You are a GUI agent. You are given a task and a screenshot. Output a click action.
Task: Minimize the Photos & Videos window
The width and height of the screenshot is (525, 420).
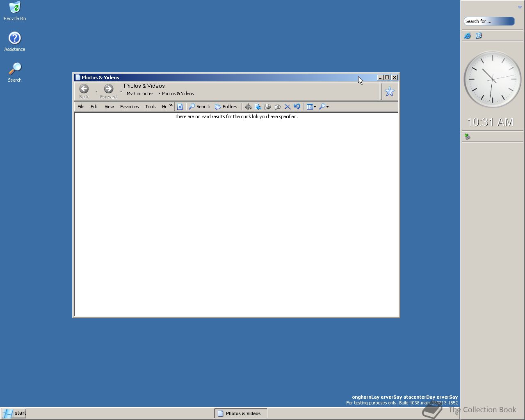pyautogui.click(x=380, y=77)
